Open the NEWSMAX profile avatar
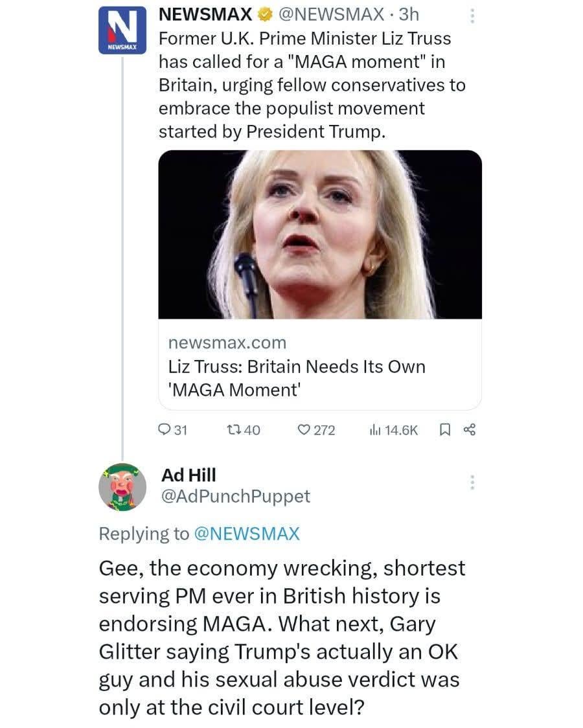 click(122, 30)
